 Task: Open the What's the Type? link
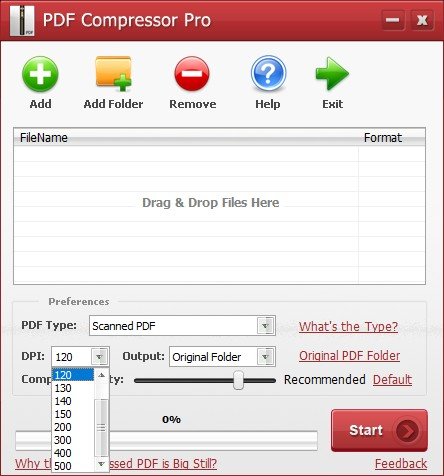coord(348,326)
